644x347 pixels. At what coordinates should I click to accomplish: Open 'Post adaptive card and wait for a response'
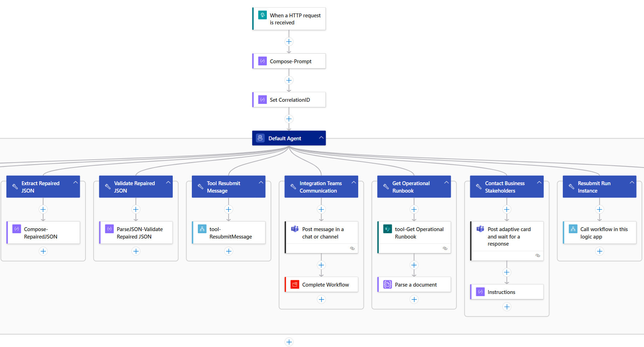point(507,241)
